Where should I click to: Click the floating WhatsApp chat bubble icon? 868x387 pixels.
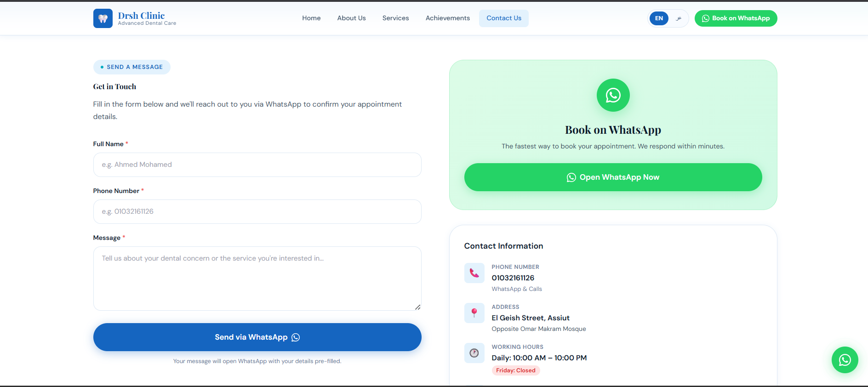pos(845,360)
